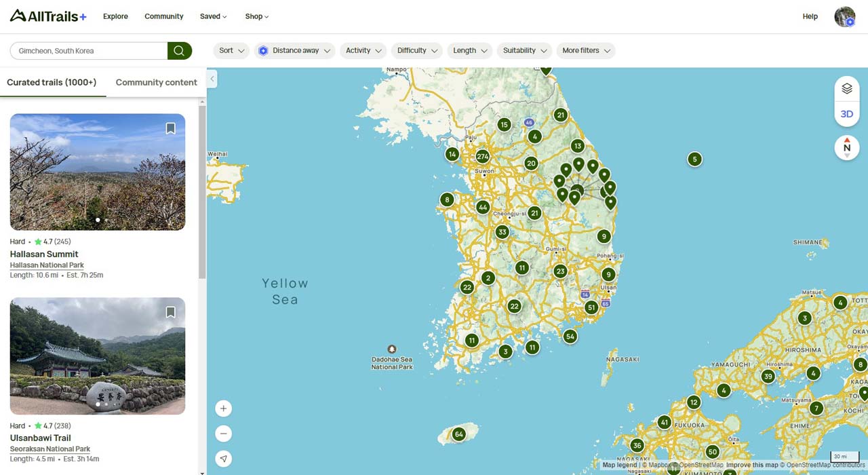Collapse the trail list side panel
Image resolution: width=868 pixels, height=475 pixels.
[x=212, y=79]
